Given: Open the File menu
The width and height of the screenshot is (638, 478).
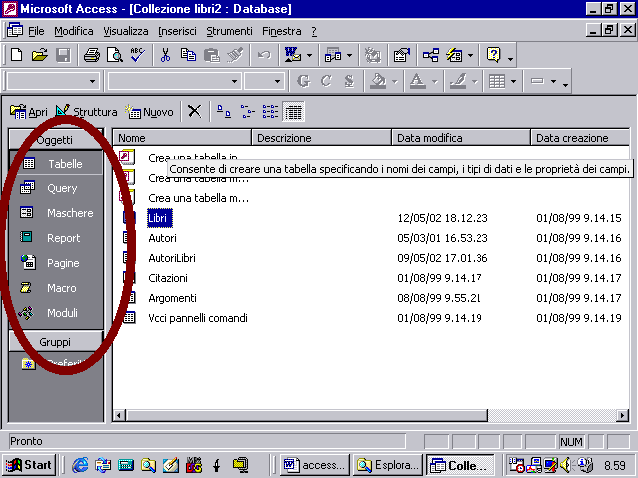Looking at the screenshot, I should pos(36,31).
